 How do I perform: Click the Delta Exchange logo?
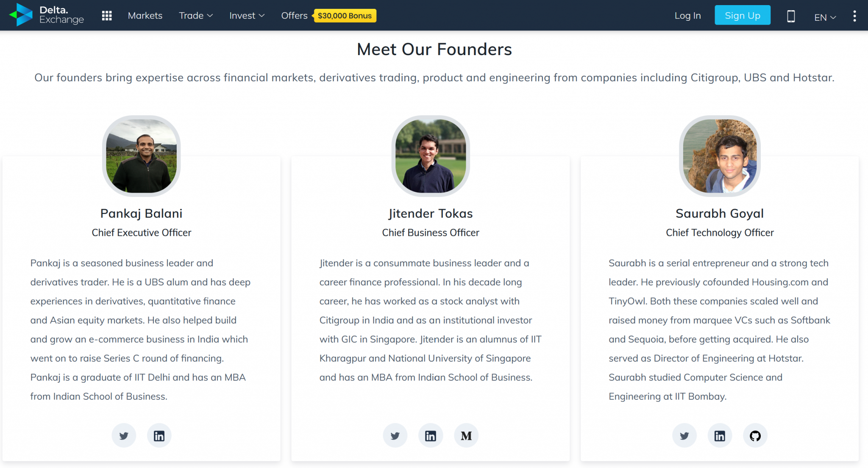pyautogui.click(x=47, y=15)
